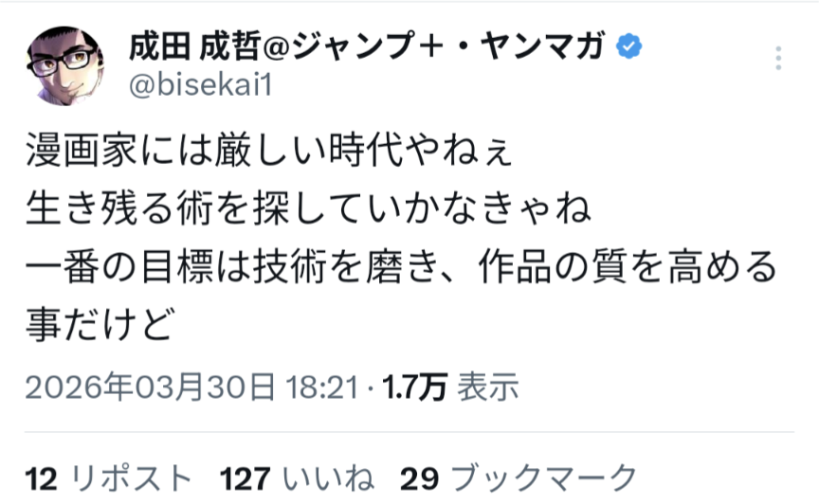Open the 12 リポスト list

(109, 475)
